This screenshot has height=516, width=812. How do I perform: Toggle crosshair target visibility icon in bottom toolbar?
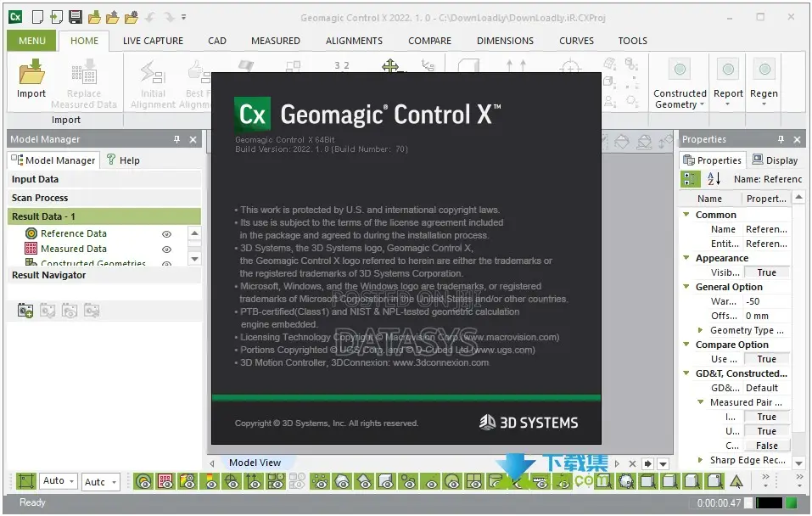point(232,481)
